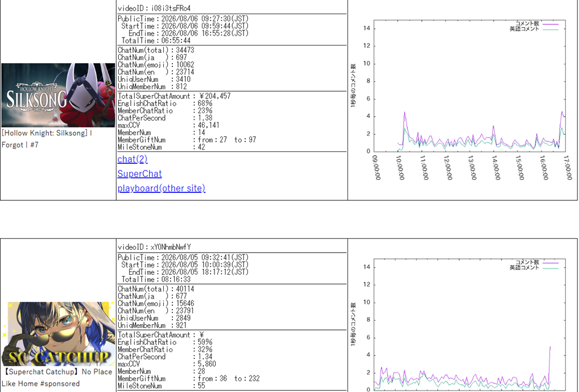
Task: Click MemberChatRatio 32% value
Action: click(x=205, y=349)
